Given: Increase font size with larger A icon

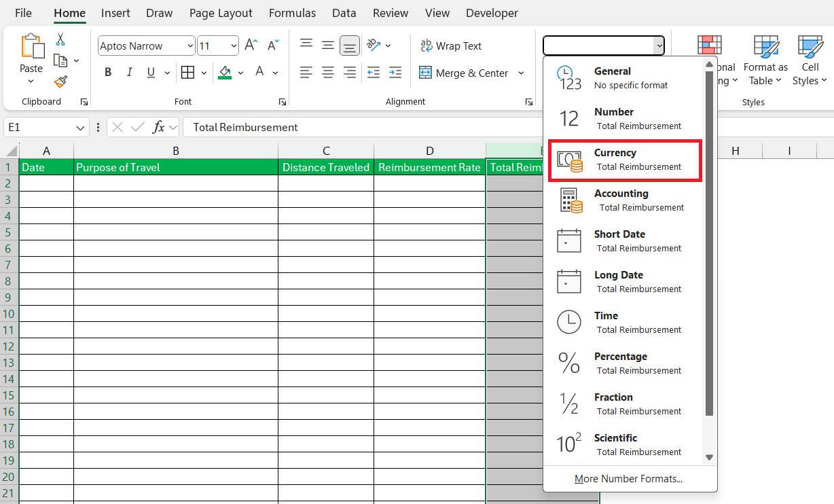Looking at the screenshot, I should [x=251, y=46].
